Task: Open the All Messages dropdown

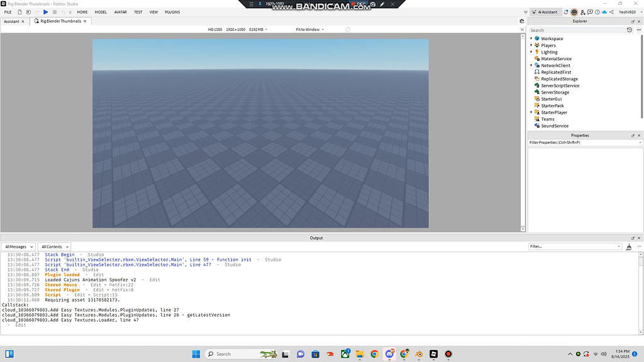Action: (18, 246)
